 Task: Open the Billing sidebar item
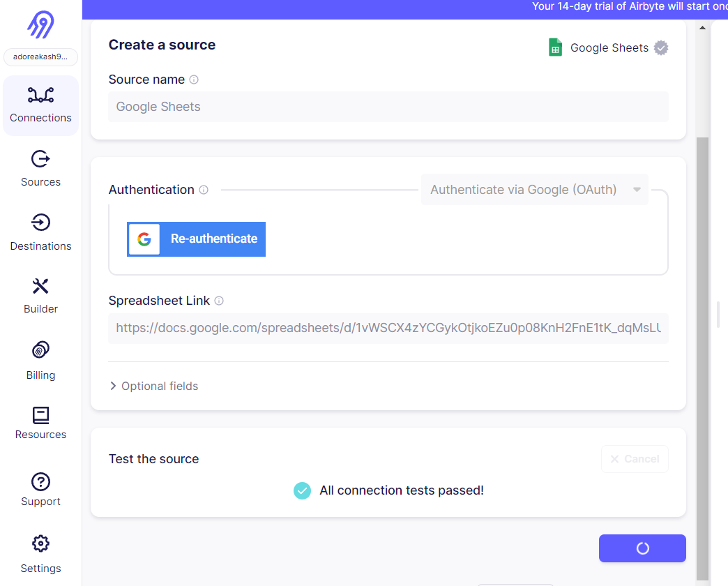[41, 361]
